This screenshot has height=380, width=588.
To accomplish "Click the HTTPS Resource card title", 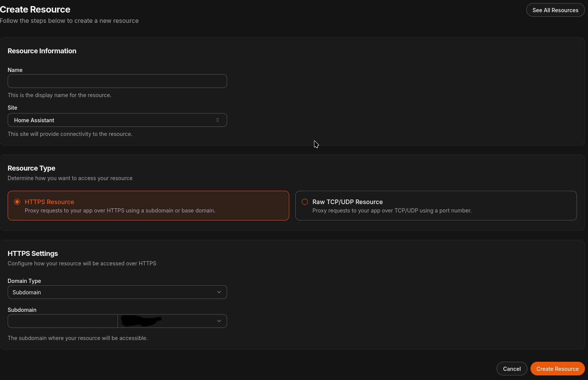I will 50,202.
